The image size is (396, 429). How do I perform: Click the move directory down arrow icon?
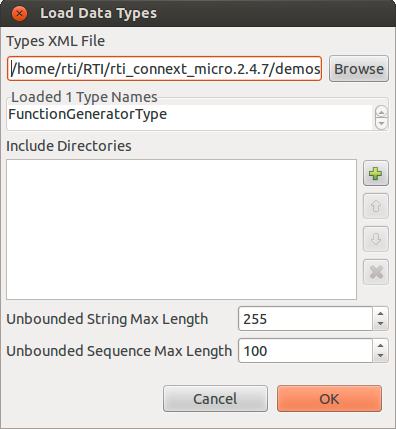coord(376,239)
